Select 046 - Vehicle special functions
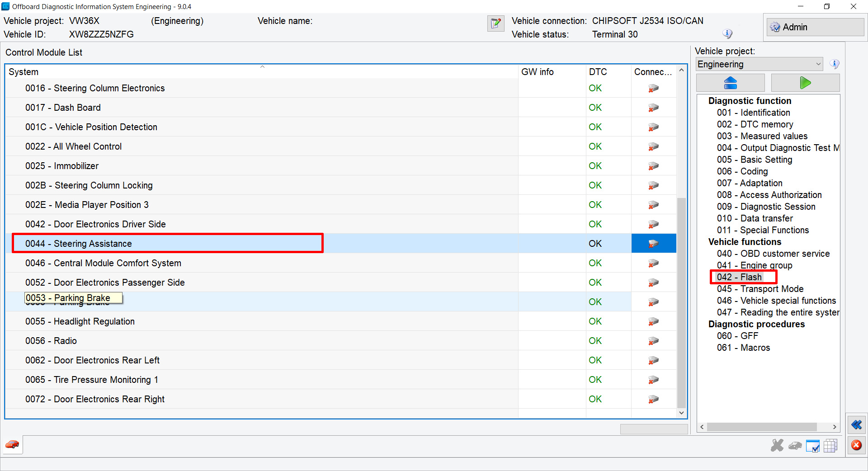Image resolution: width=868 pixels, height=471 pixels. point(776,301)
